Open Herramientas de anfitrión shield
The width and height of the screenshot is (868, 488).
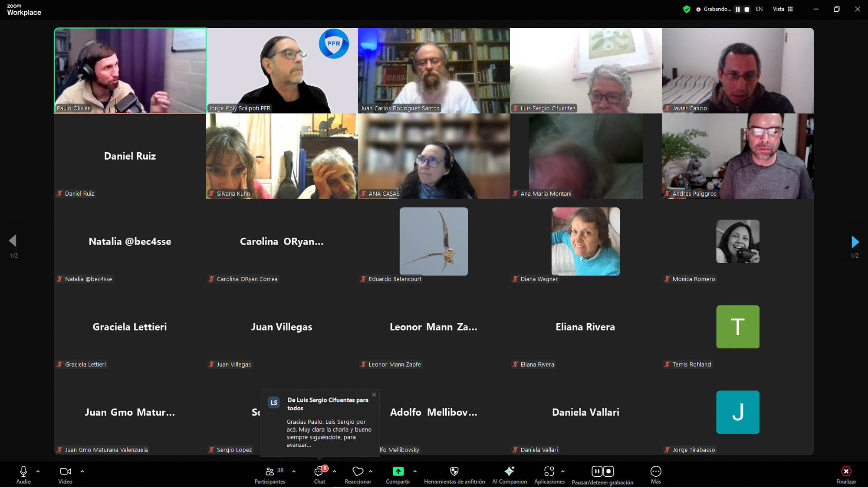(x=454, y=475)
